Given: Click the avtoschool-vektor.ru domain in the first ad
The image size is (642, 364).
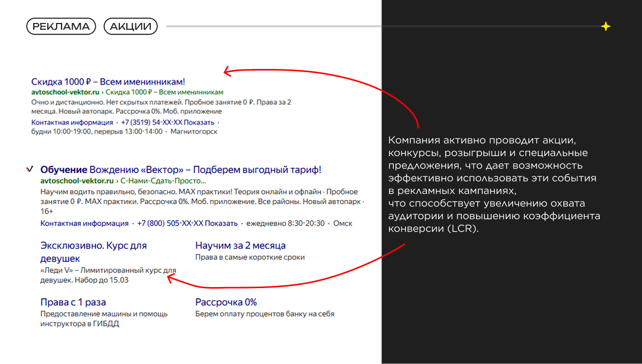Looking at the screenshot, I should tap(65, 92).
